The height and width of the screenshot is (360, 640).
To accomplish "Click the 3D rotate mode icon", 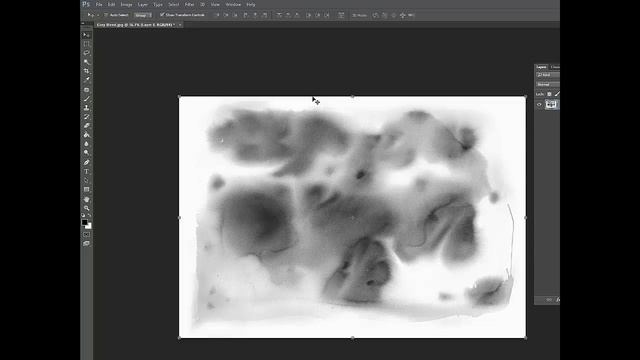I will click(375, 15).
